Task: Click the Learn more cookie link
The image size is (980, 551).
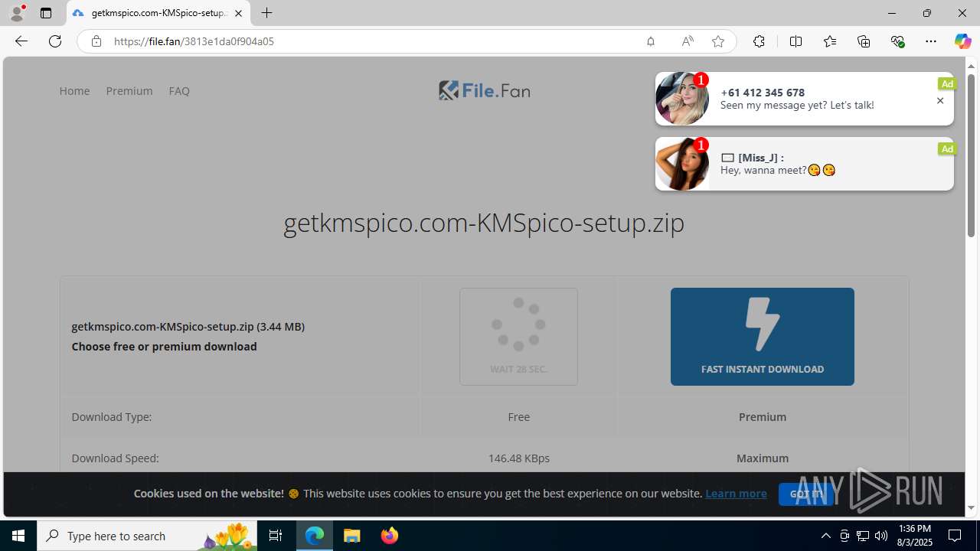Action: tap(736, 494)
